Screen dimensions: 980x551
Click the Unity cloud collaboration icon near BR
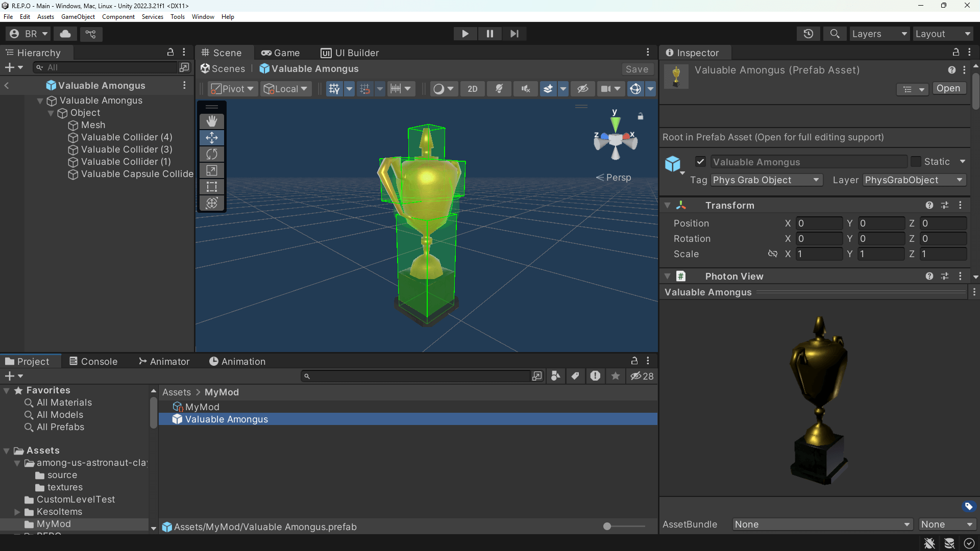click(x=65, y=34)
